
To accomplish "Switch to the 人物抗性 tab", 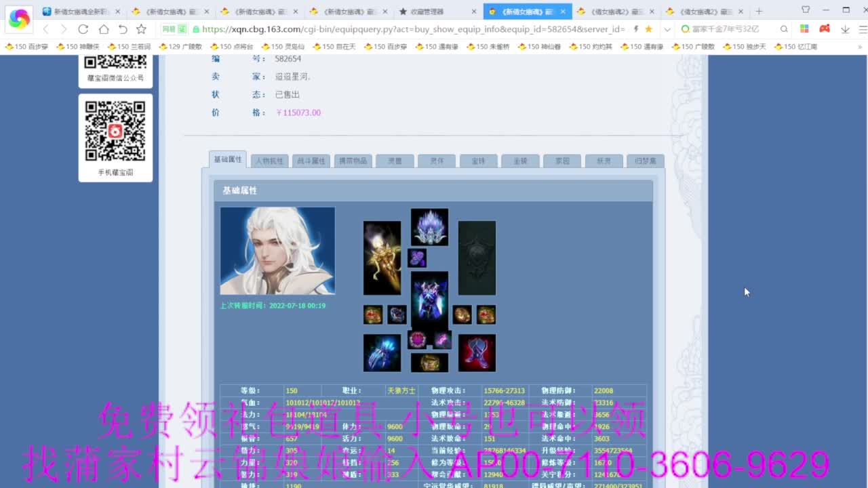I will coord(269,161).
